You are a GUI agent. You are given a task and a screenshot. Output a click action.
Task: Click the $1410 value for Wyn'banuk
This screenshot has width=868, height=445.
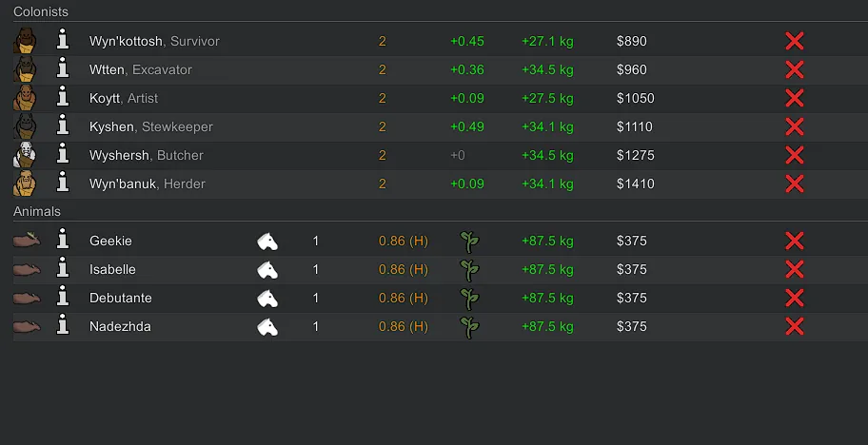point(636,184)
